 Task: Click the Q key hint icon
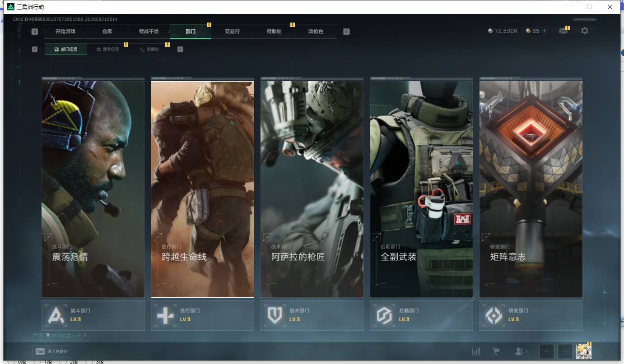(35, 32)
